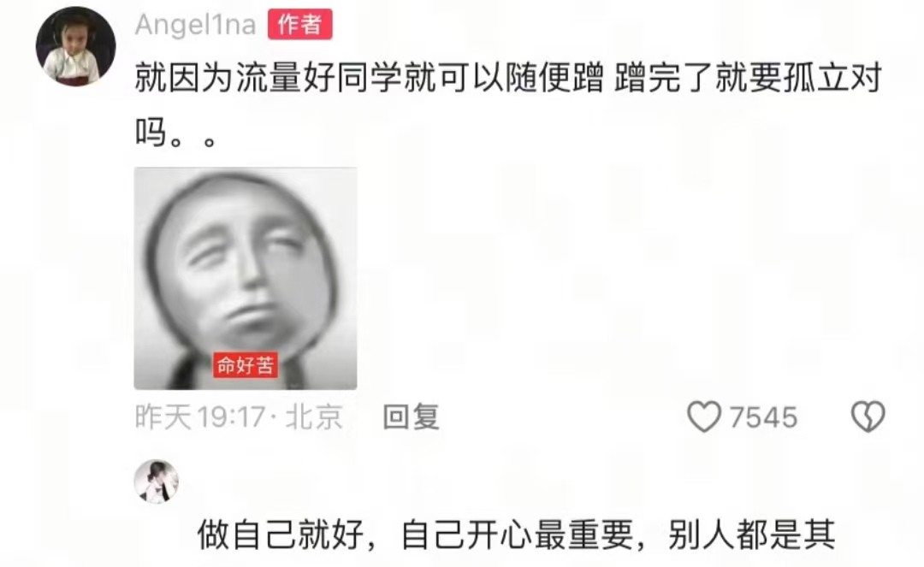Click reply text 做自己就好
Image resolution: width=924 pixels, height=567 pixels.
pyautogui.click(x=280, y=535)
